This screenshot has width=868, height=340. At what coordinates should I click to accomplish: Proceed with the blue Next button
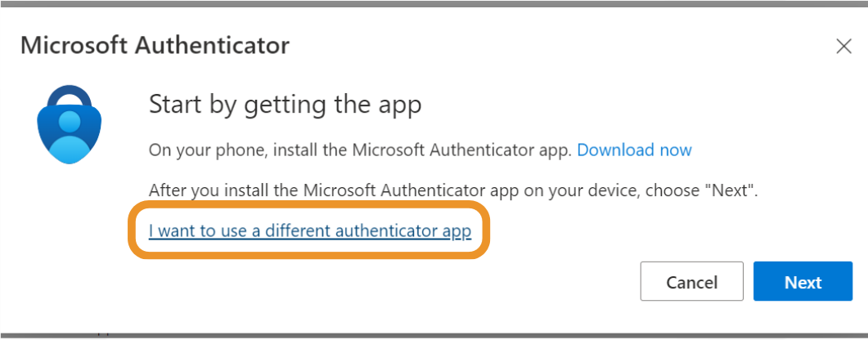pyautogui.click(x=803, y=281)
